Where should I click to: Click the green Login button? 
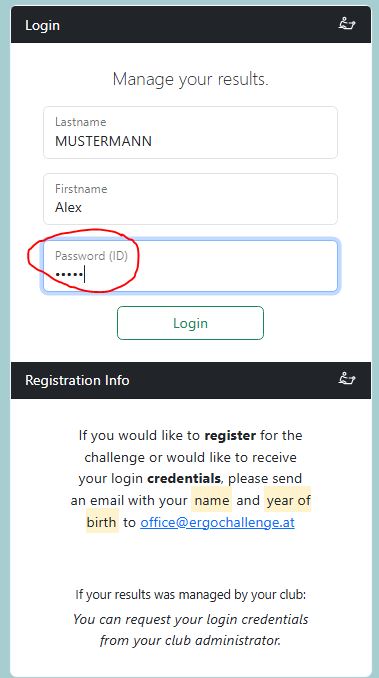pyautogui.click(x=190, y=323)
